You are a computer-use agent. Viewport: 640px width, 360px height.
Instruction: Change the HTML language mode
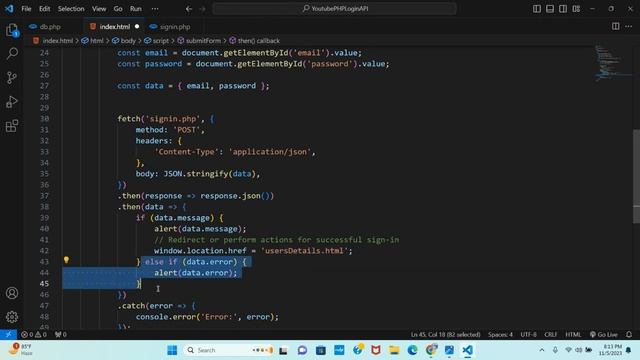(573, 334)
